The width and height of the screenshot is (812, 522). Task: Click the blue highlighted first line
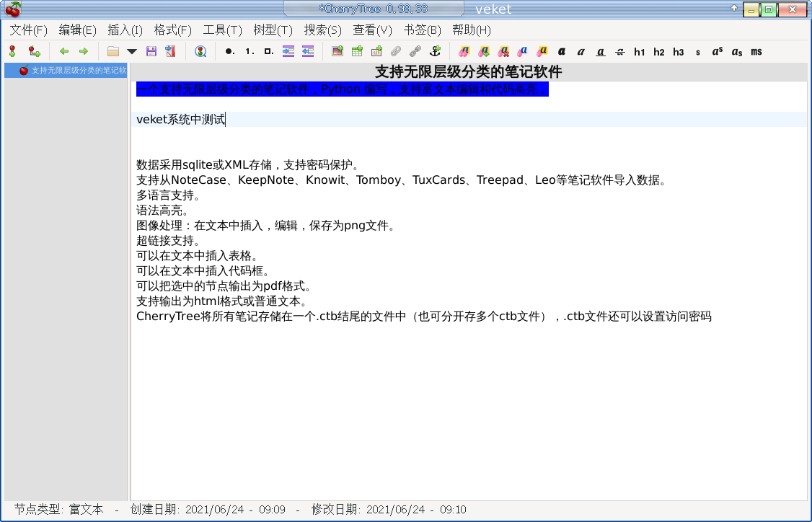point(343,89)
